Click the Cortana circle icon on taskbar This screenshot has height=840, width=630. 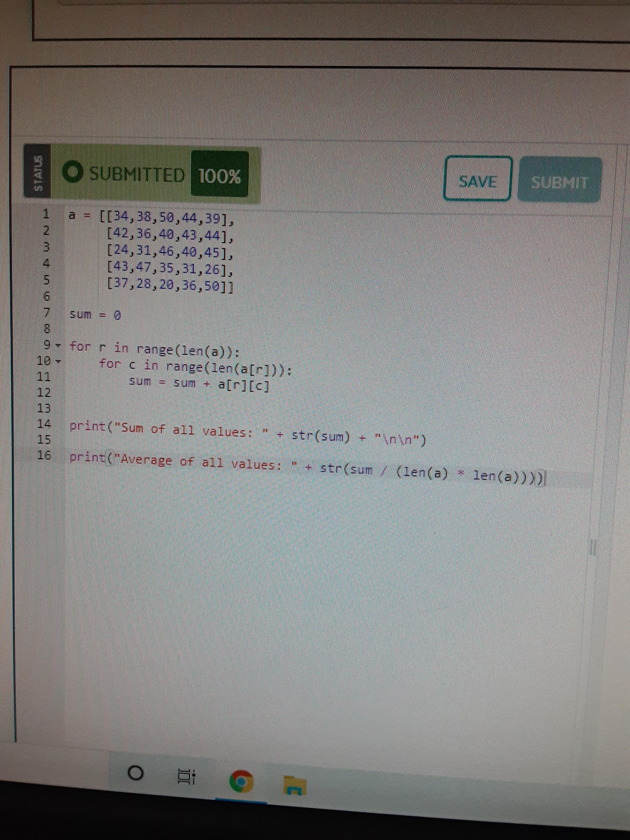point(136,773)
